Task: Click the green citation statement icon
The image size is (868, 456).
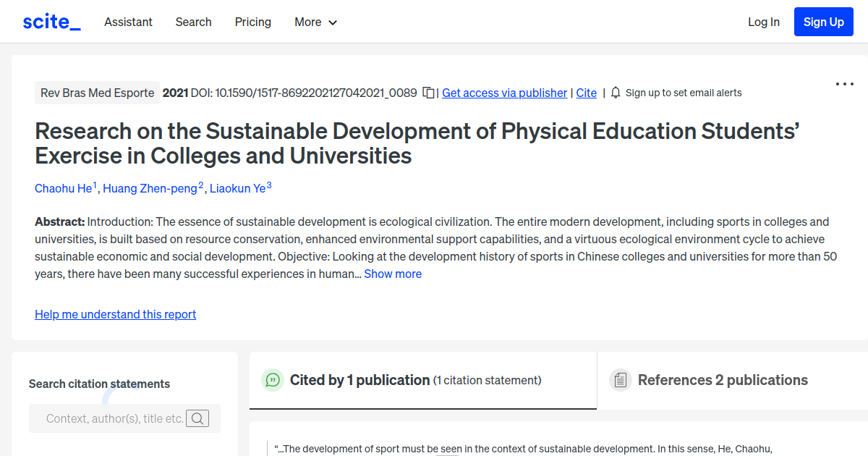Action: [x=273, y=379]
